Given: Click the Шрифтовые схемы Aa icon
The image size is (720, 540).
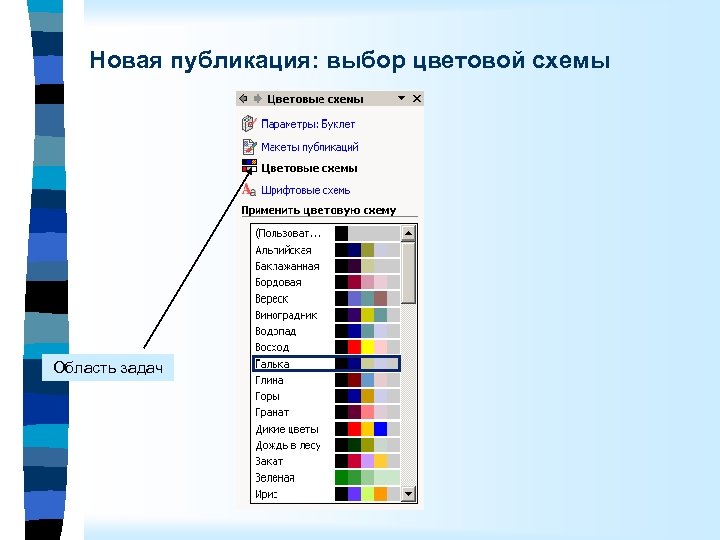Looking at the screenshot, I should tap(249, 189).
